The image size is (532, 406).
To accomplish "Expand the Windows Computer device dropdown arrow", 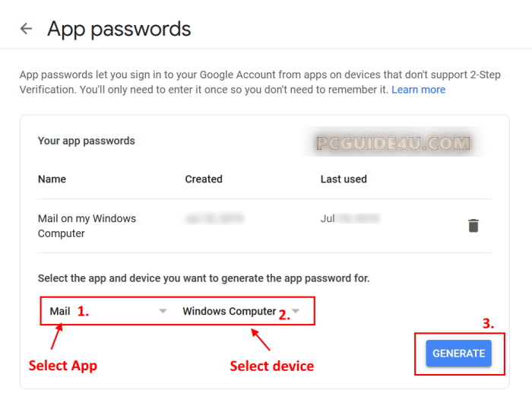I will (296, 311).
